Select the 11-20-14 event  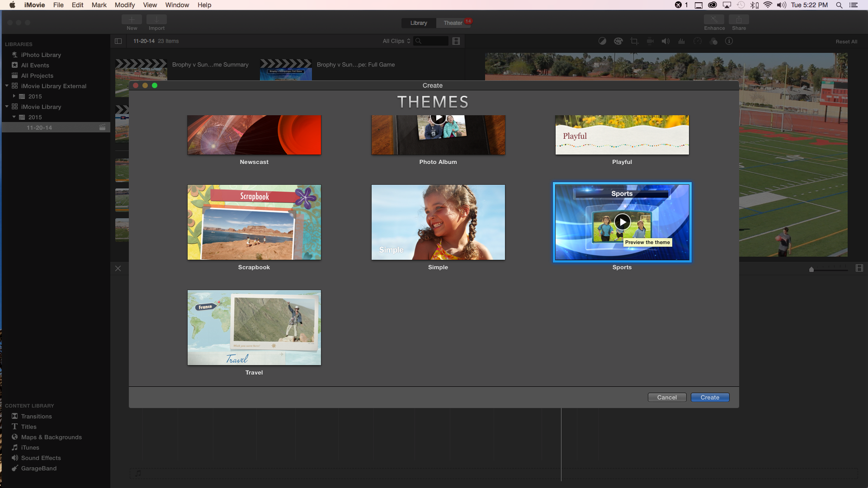[56, 127]
